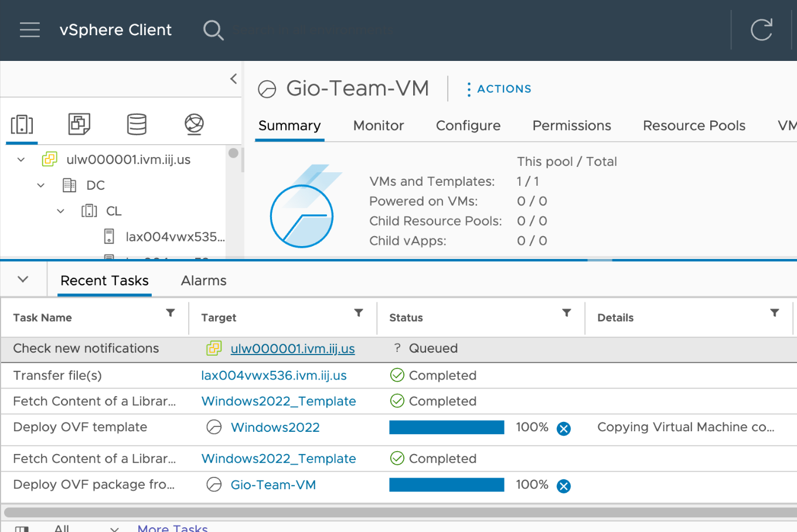This screenshot has width=797, height=532.
Task: Click the vSphere Client title
Action: click(x=115, y=30)
